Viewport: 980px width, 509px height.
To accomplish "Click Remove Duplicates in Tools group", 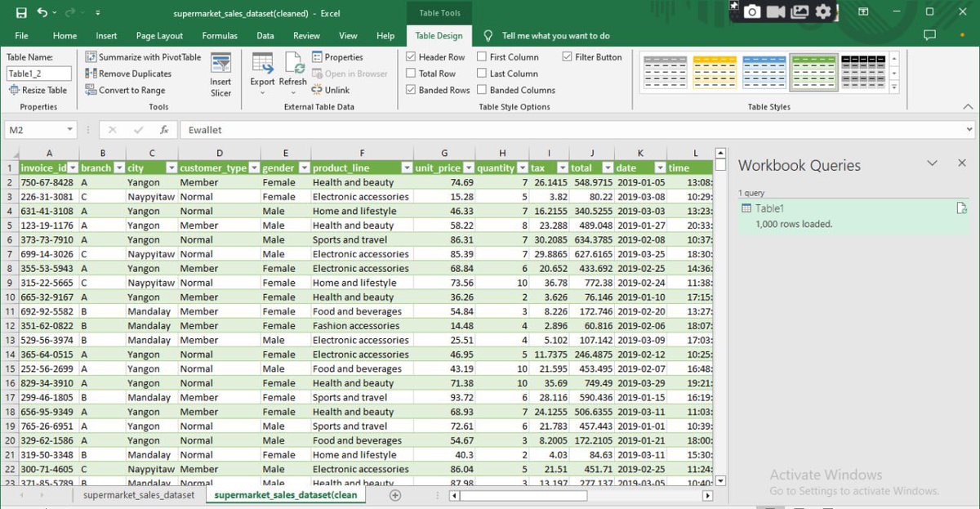I will pyautogui.click(x=128, y=74).
